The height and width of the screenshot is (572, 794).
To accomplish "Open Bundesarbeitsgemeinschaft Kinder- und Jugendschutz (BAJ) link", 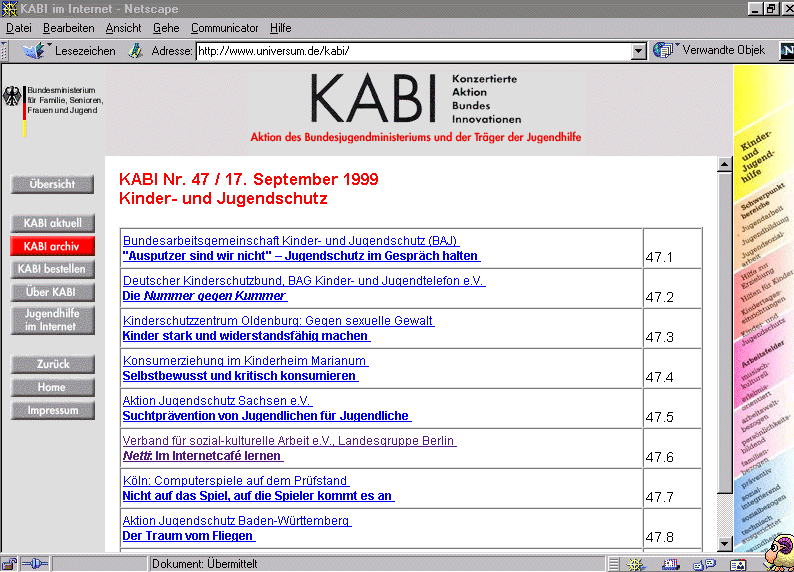I will 291,240.
